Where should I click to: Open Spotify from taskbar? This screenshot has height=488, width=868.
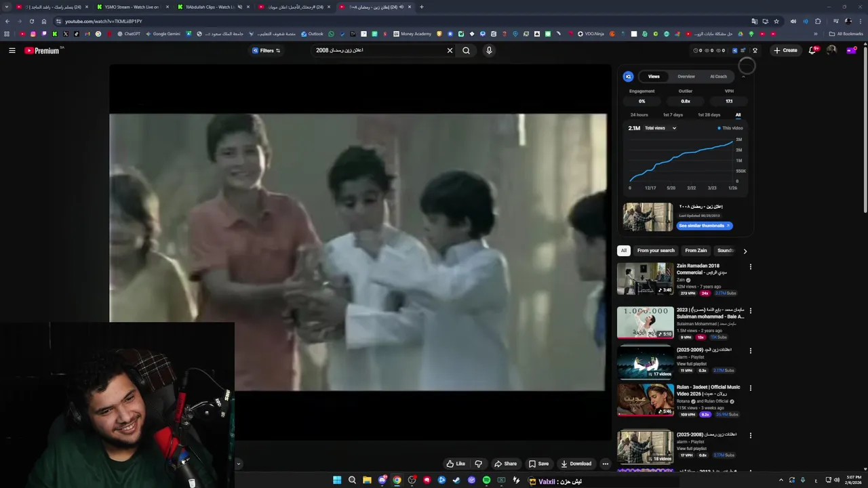click(x=486, y=481)
